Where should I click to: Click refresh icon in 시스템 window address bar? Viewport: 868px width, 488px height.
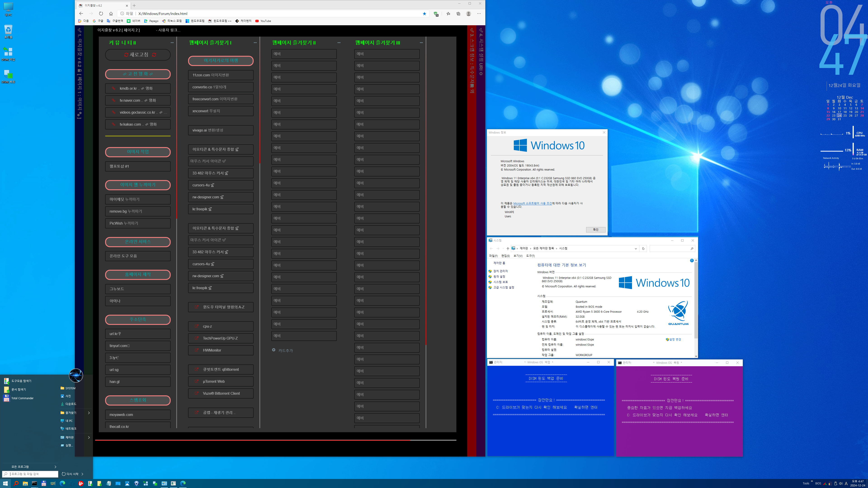click(x=643, y=249)
